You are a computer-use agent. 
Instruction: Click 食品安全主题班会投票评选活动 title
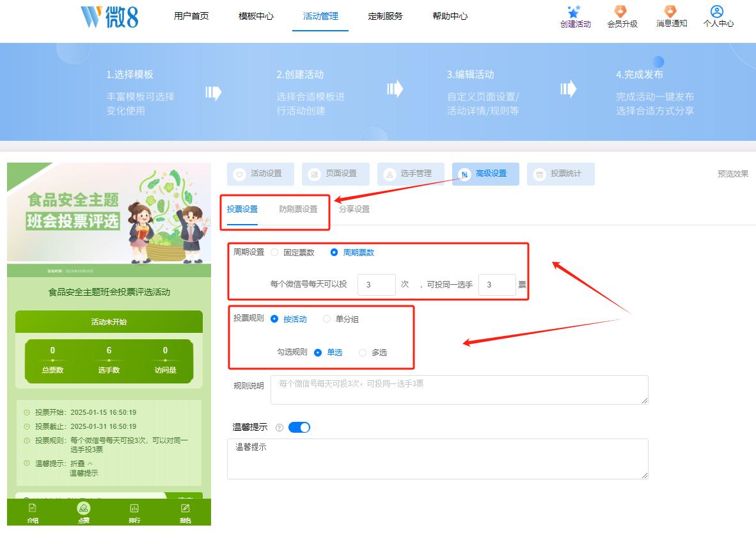pyautogui.click(x=109, y=292)
